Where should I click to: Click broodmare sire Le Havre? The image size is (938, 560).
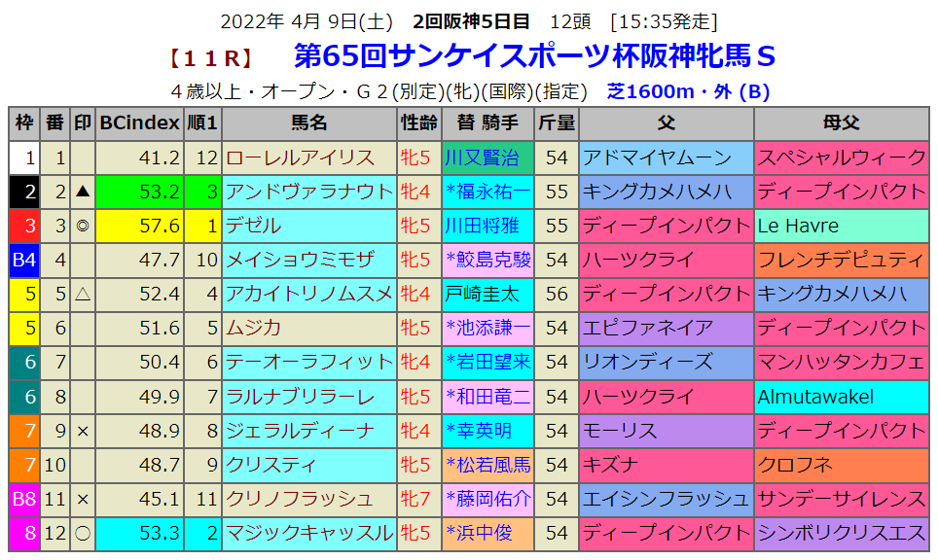(x=798, y=226)
